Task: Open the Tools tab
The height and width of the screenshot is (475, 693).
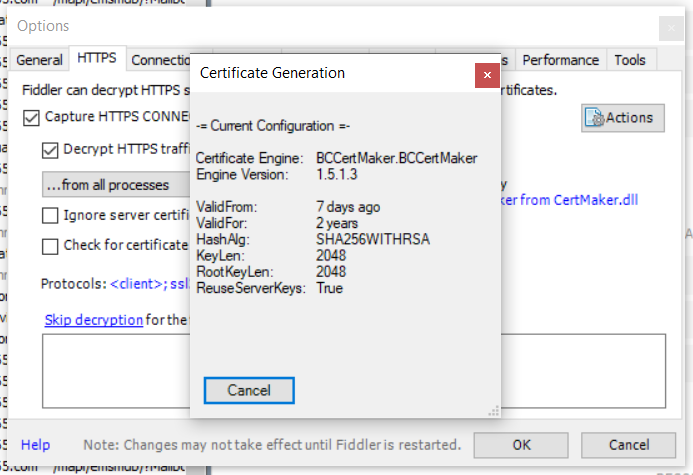Action: coord(630,60)
